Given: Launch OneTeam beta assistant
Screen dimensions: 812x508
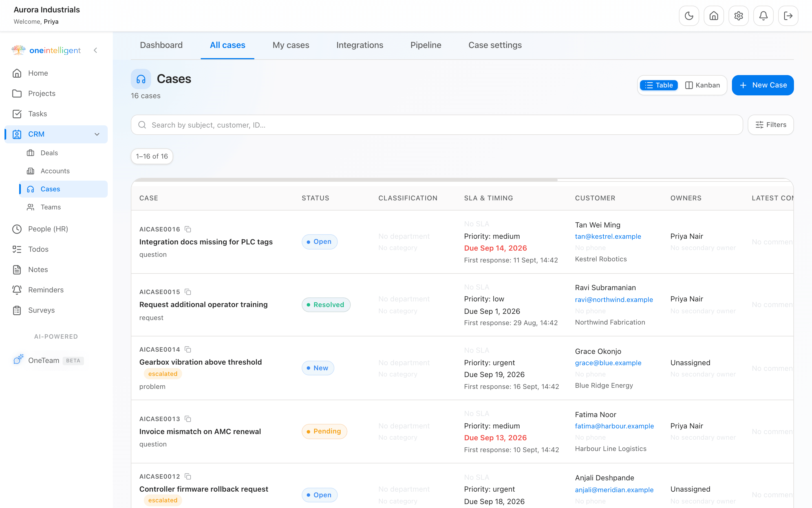Looking at the screenshot, I should 49,360.
